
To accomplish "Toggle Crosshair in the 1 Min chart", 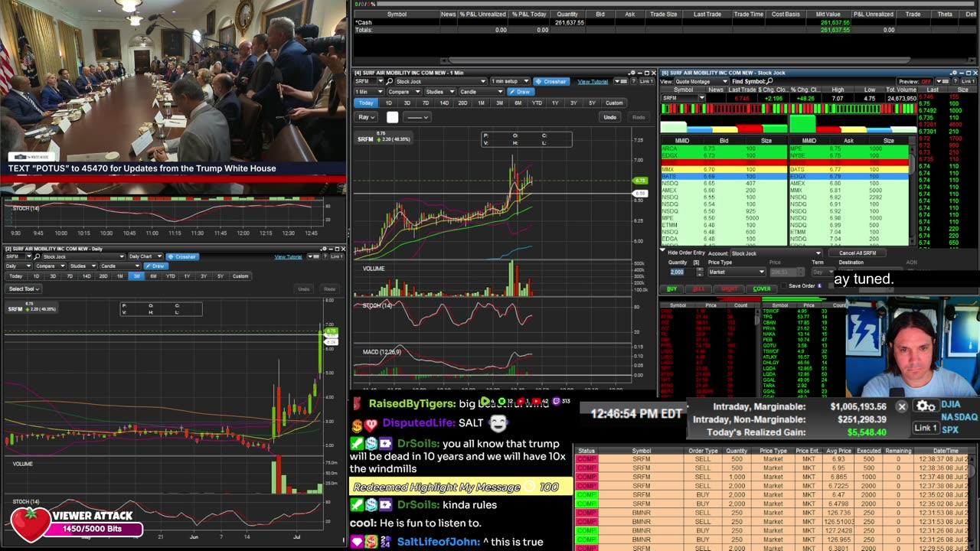I will tap(552, 81).
